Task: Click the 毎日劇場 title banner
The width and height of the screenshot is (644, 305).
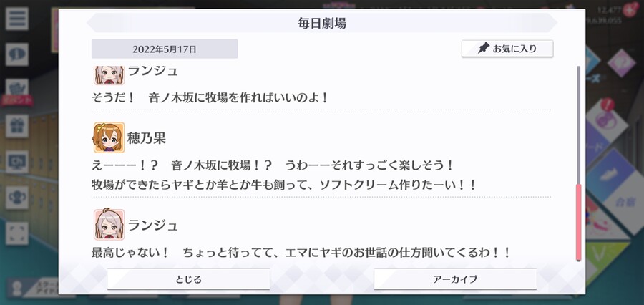Action: click(x=322, y=23)
